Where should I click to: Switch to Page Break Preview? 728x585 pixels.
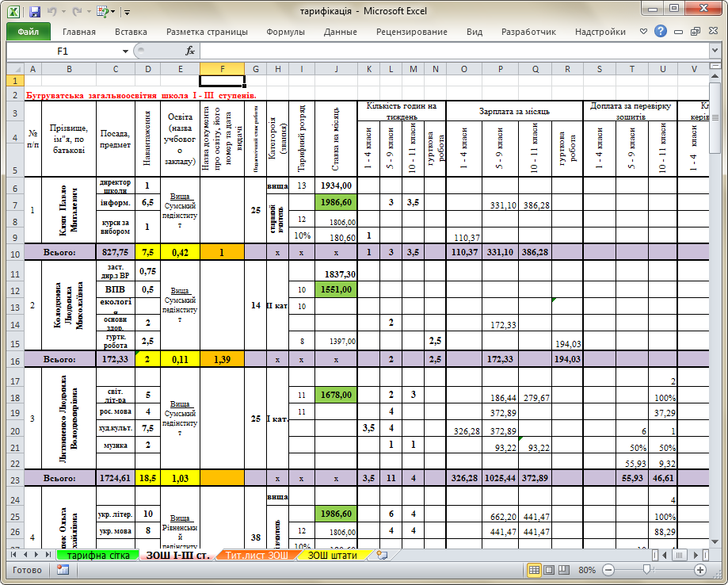[564, 570]
